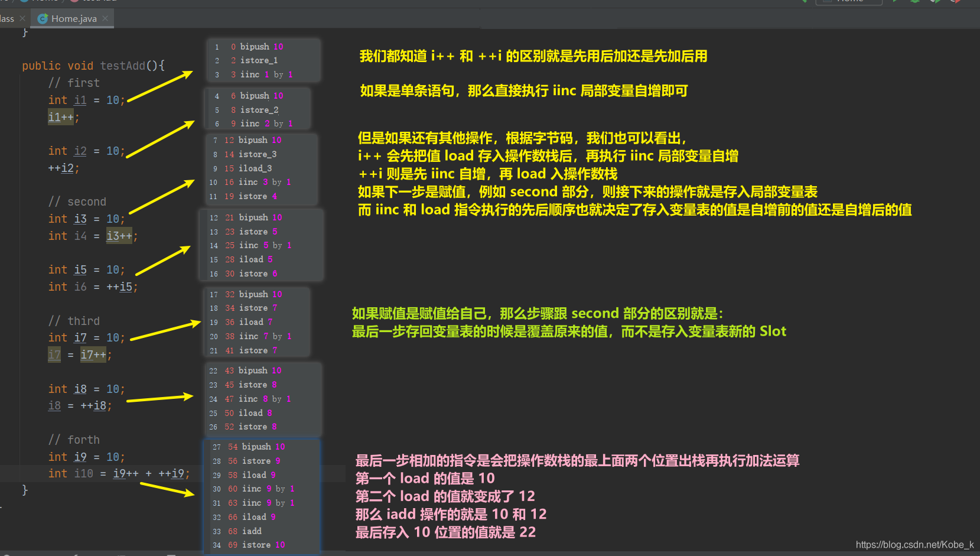
Task: Click bytecode line '30 istore 6'
Action: click(x=251, y=274)
